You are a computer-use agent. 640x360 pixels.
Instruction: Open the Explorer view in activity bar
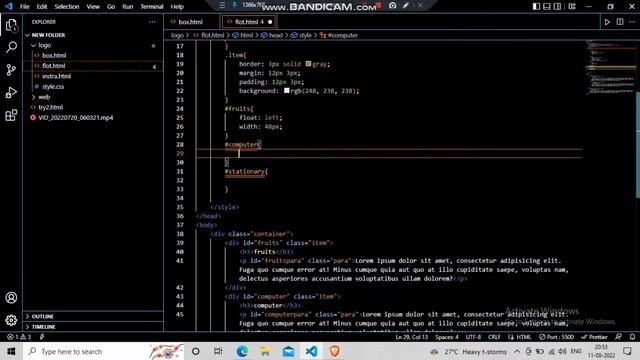pyautogui.click(x=11, y=26)
